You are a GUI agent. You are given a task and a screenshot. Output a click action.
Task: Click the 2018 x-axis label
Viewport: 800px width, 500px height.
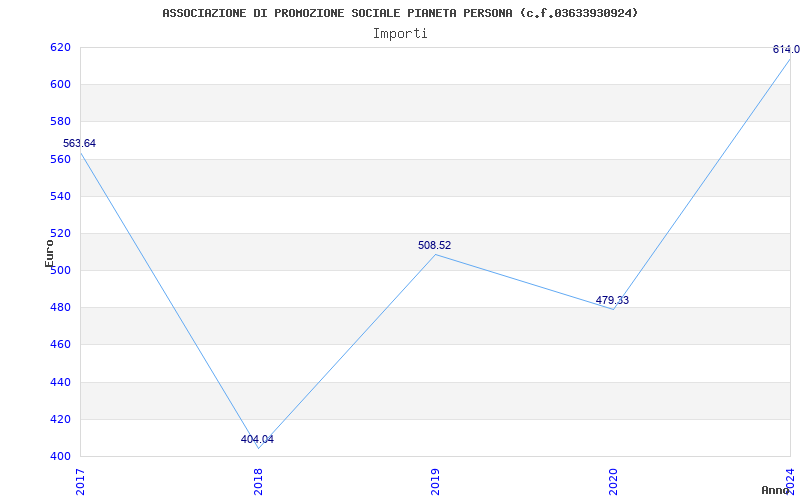click(258, 482)
